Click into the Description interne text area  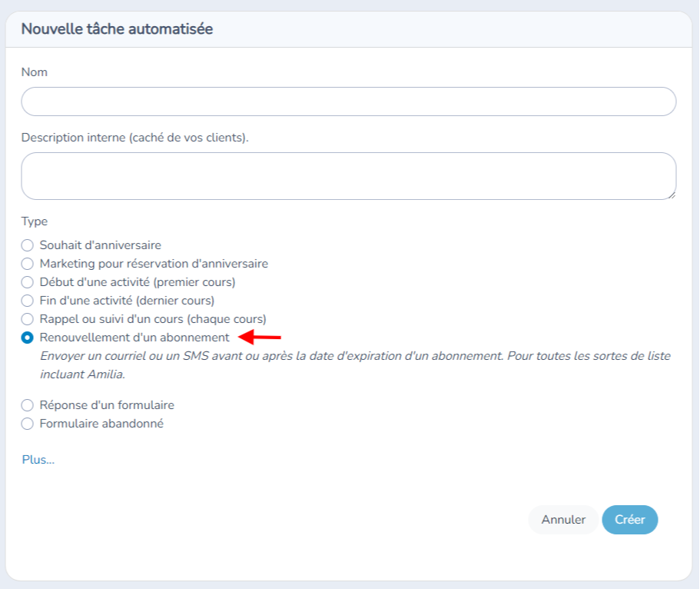click(x=349, y=176)
